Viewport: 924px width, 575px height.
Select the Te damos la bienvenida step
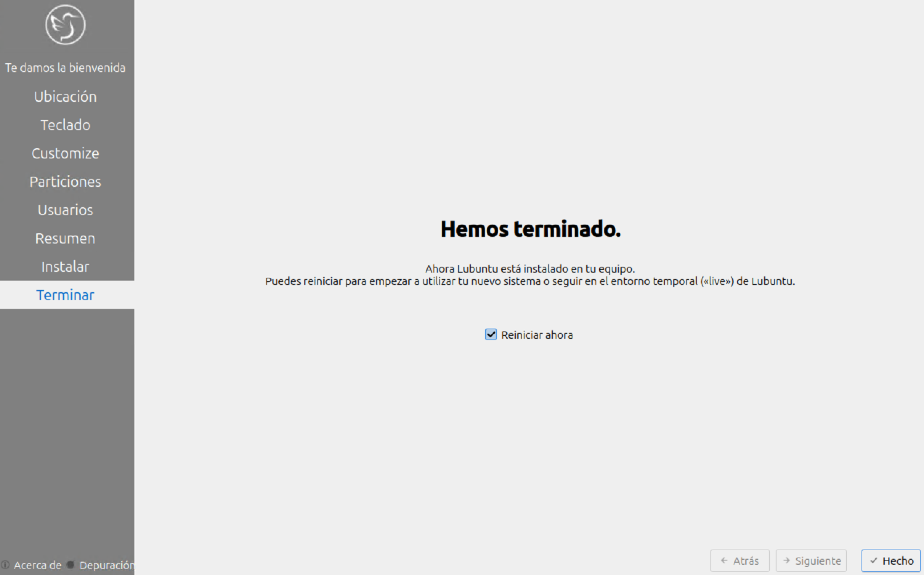tap(65, 68)
